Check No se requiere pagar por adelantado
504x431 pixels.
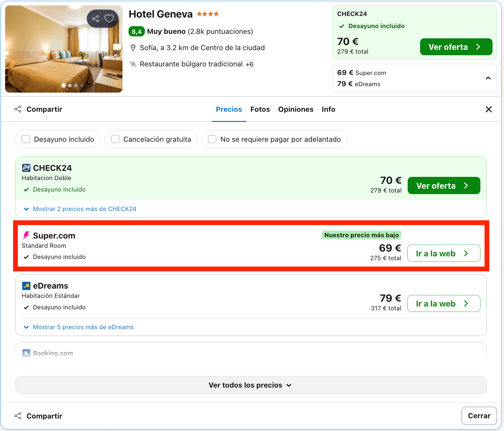[212, 139]
